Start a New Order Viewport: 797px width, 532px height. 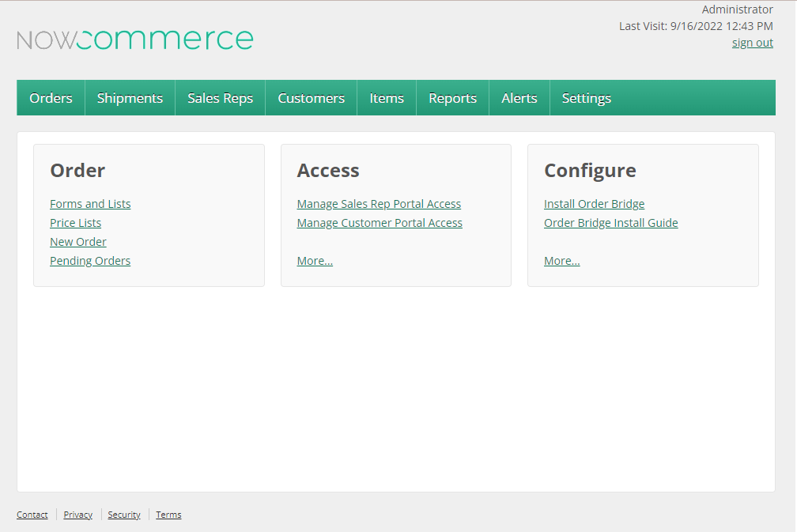[x=78, y=242]
